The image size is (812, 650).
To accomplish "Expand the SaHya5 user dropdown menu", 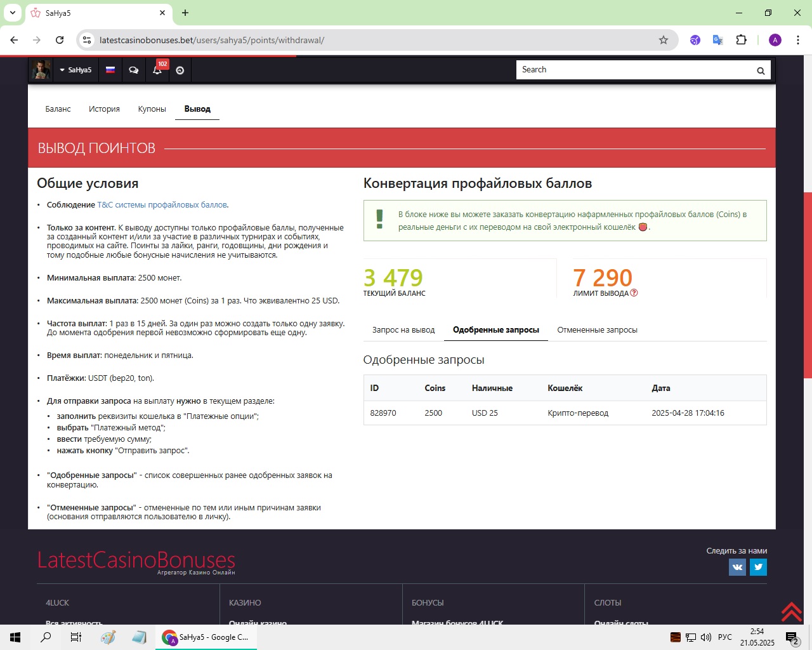I will (x=75, y=70).
